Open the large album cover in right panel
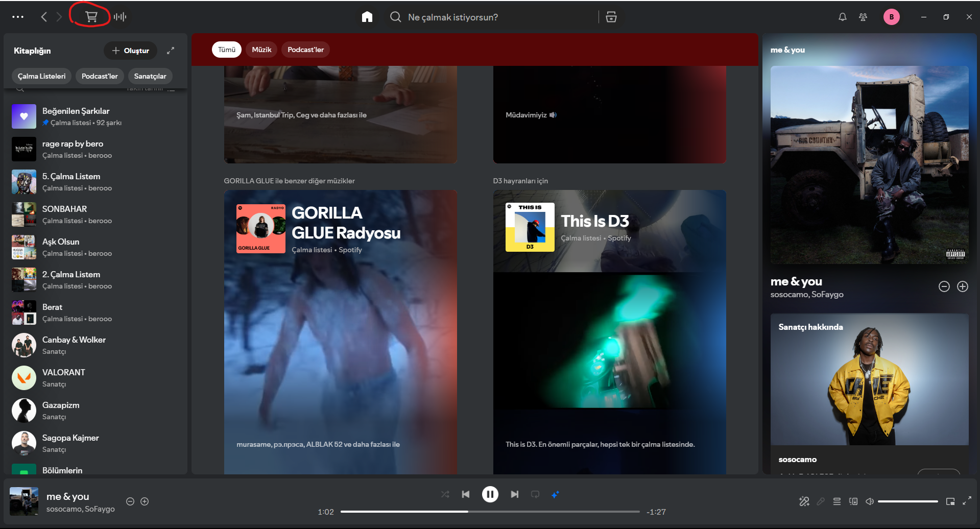The image size is (980, 529). [869, 165]
